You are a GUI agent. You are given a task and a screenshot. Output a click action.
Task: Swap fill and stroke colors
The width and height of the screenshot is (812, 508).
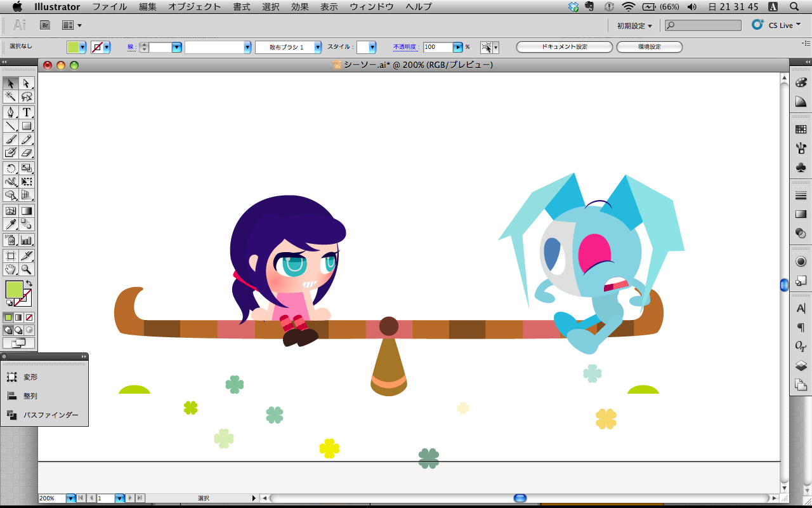(29, 283)
